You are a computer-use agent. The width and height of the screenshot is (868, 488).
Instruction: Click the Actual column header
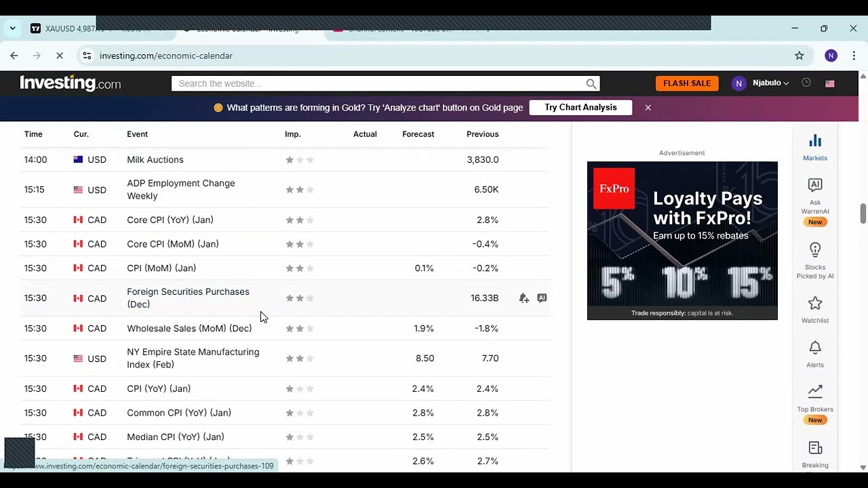point(365,134)
